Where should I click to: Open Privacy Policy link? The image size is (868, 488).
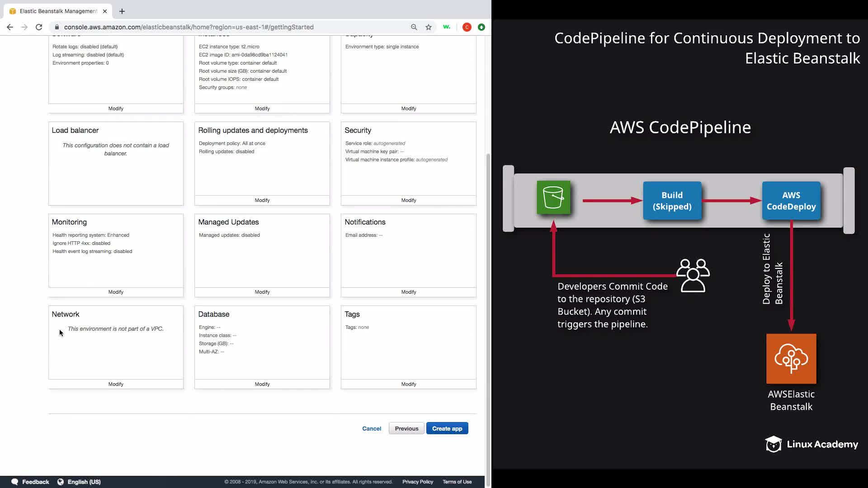[418, 482]
